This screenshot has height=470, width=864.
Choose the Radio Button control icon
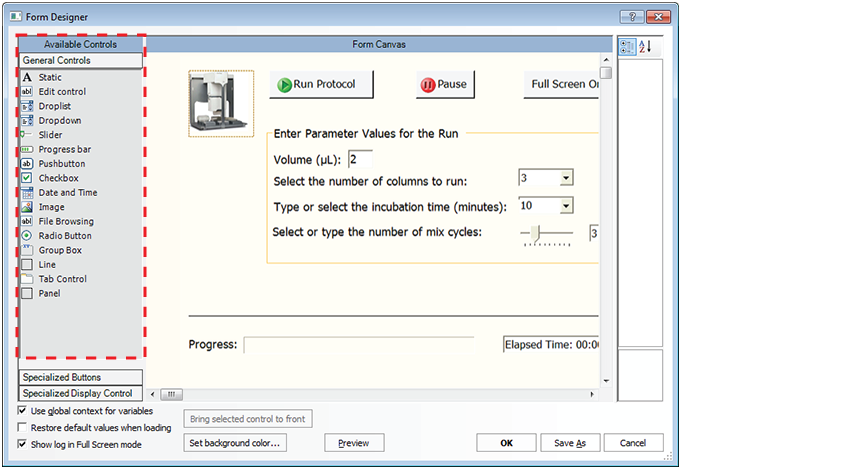coord(27,236)
